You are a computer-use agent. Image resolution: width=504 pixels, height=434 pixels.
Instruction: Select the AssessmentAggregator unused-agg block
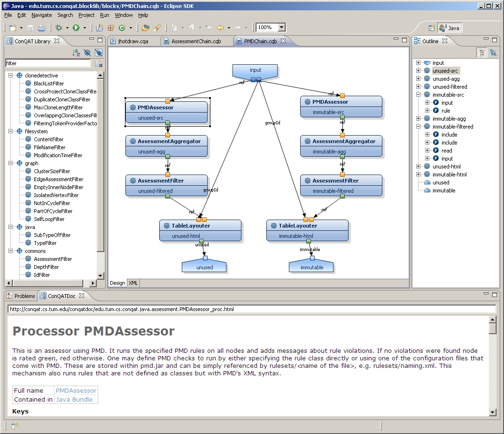(x=166, y=146)
